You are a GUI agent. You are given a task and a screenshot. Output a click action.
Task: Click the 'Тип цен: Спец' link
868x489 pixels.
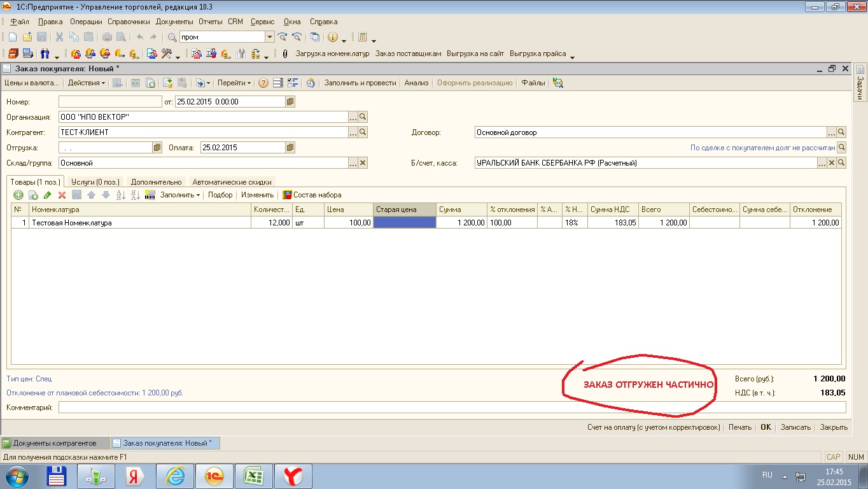(29, 378)
